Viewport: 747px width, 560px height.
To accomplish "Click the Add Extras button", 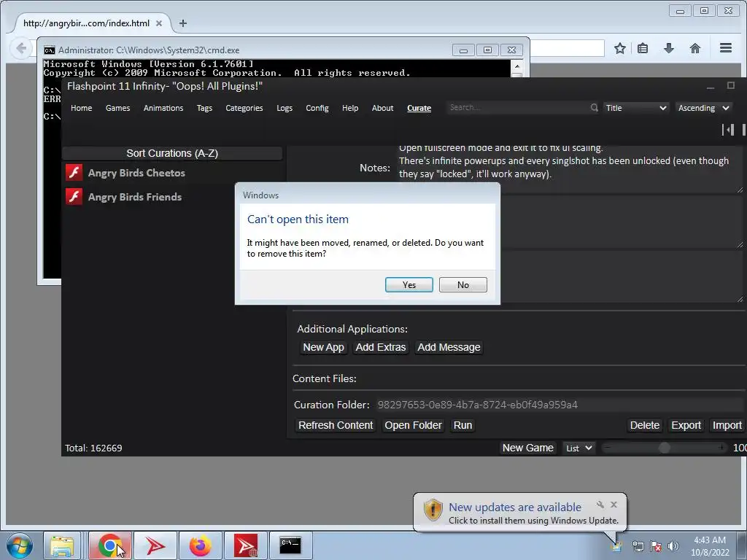I will tap(381, 347).
